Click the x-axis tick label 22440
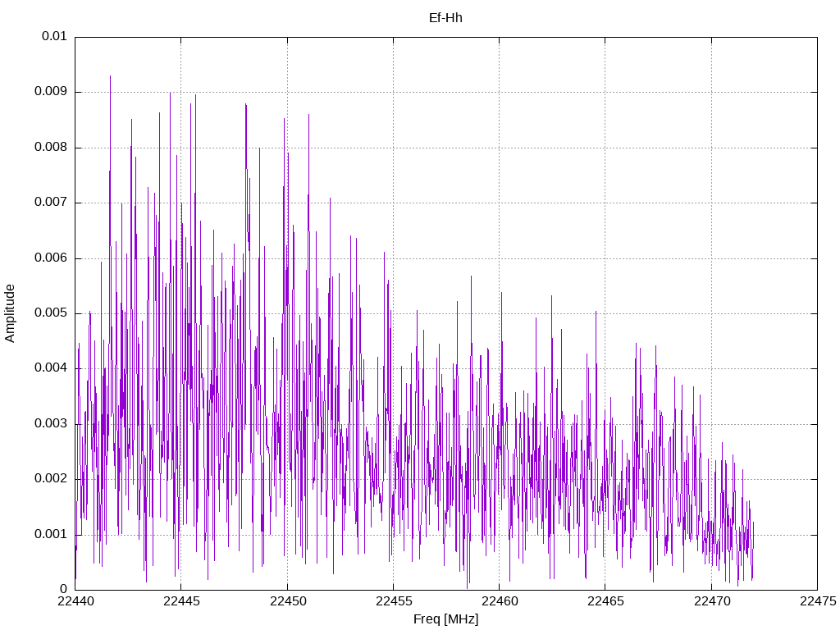840x630 pixels. click(x=75, y=601)
